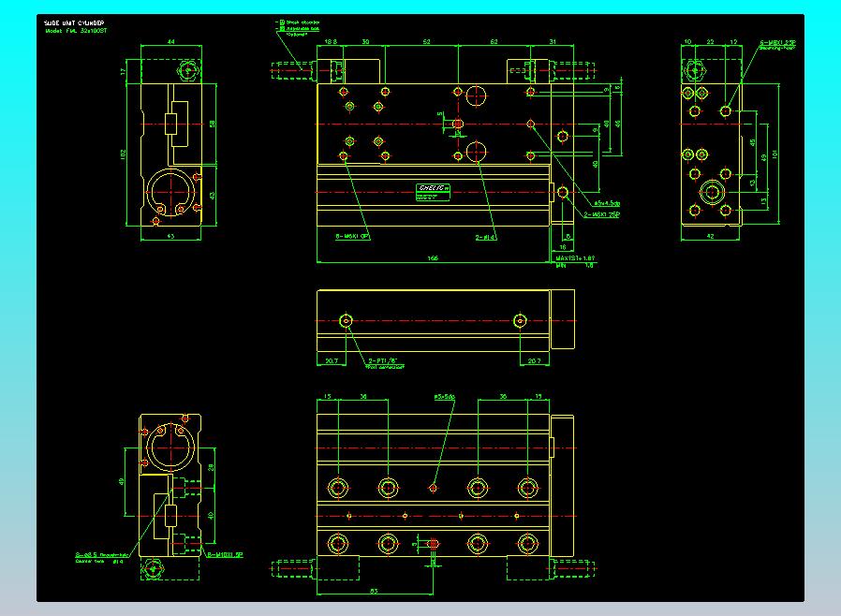
Task: Select the ø5x4.5dp pin hole callout
Action: click(607, 203)
